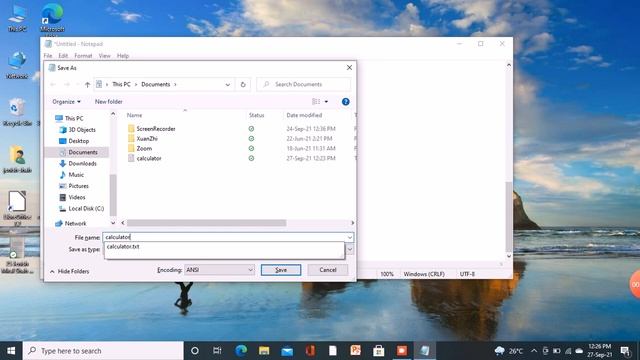
Task: Click the Forward navigation arrow
Action: (67, 84)
